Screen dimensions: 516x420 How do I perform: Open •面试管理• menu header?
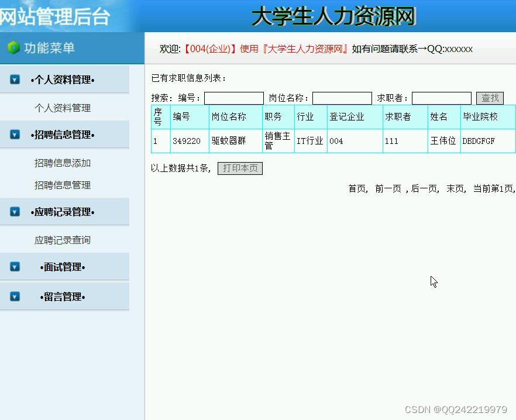click(x=63, y=267)
